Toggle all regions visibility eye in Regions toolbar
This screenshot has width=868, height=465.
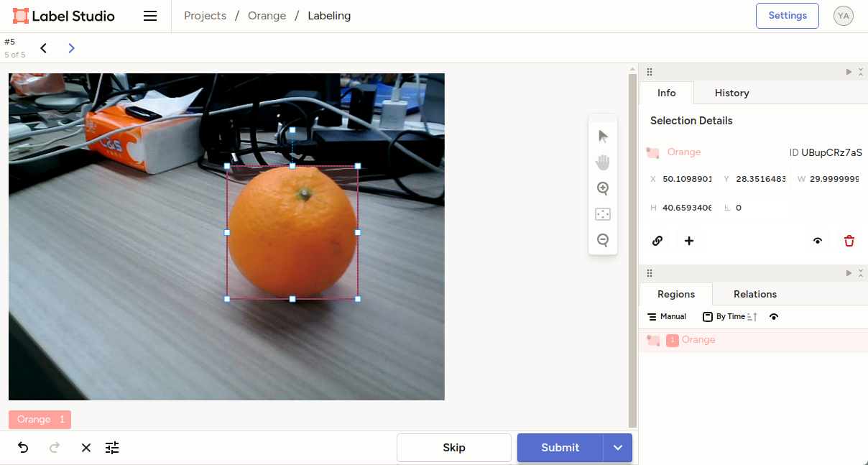point(774,316)
